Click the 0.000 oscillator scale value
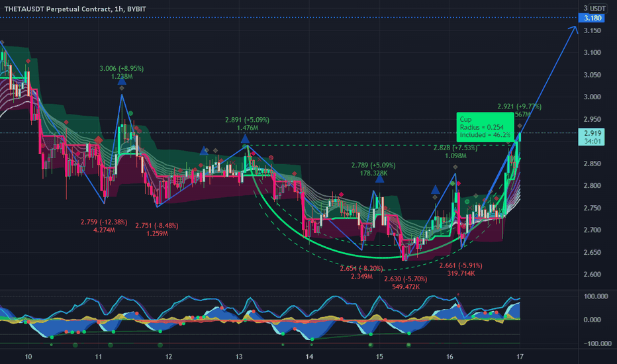 [593, 320]
